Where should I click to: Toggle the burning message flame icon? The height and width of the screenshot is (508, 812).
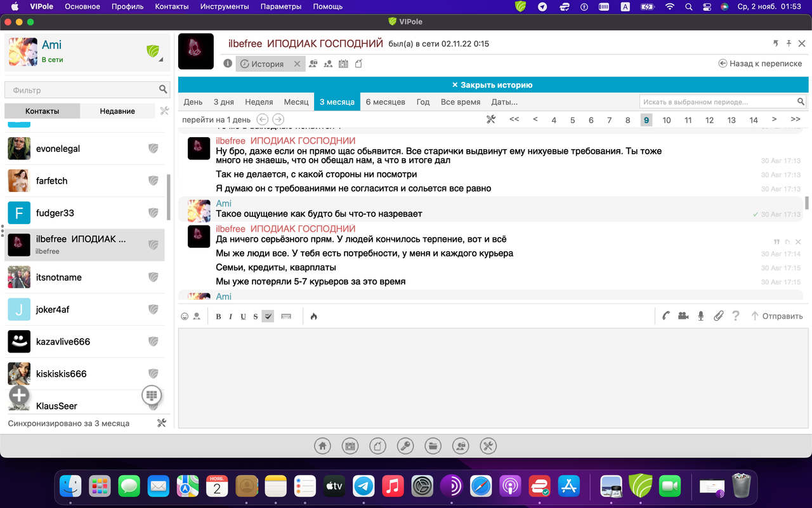point(313,316)
